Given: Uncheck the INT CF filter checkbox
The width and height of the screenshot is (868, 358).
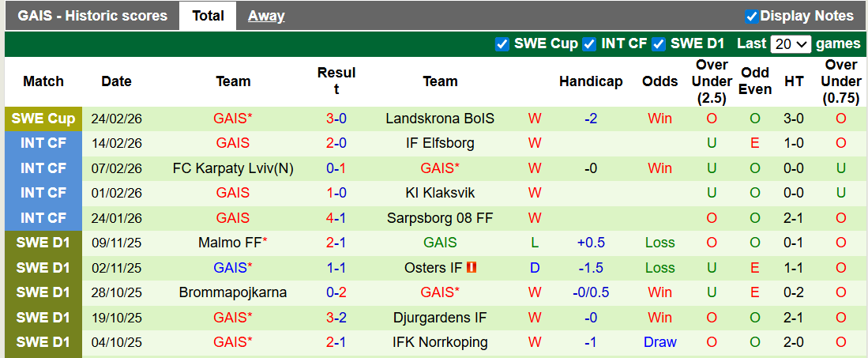Looking at the screenshot, I should pos(589,44).
